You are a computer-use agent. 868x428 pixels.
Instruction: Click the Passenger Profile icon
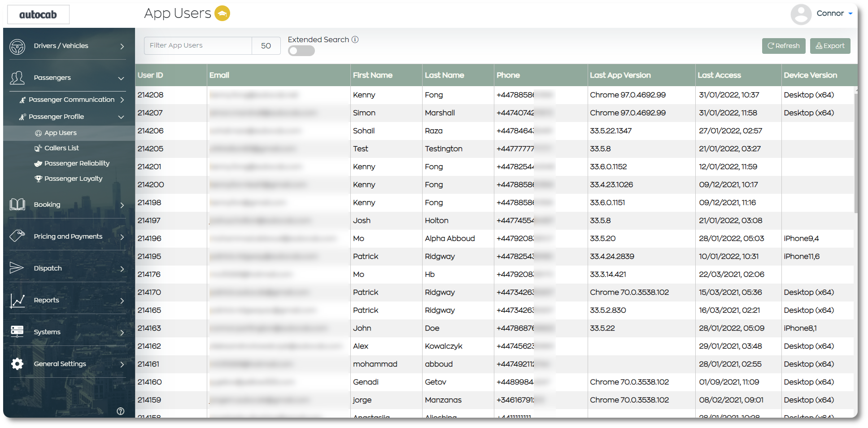coord(22,117)
